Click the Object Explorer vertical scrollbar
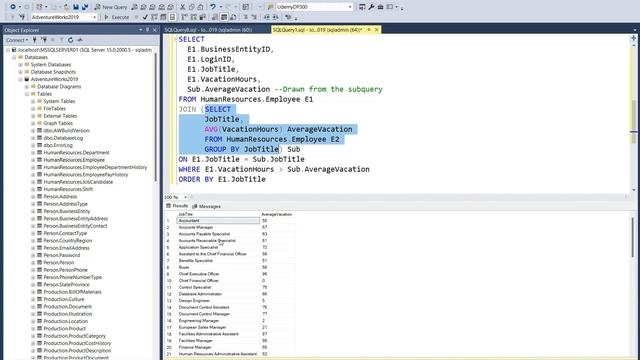 point(156,118)
